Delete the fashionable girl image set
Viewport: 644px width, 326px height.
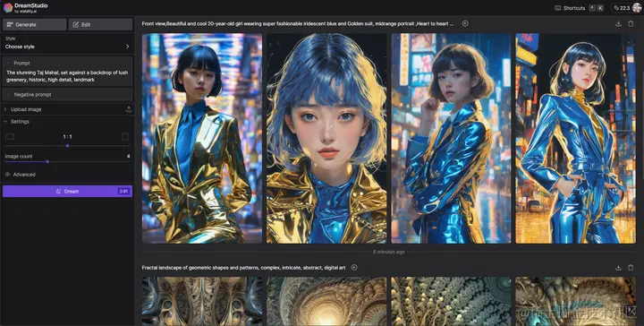(x=631, y=24)
